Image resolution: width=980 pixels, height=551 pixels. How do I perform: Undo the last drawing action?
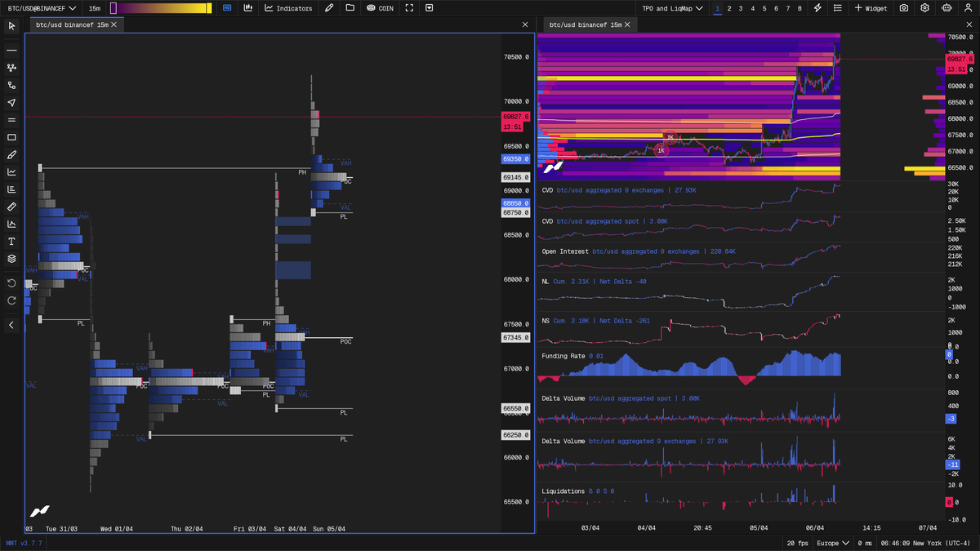[x=11, y=283]
